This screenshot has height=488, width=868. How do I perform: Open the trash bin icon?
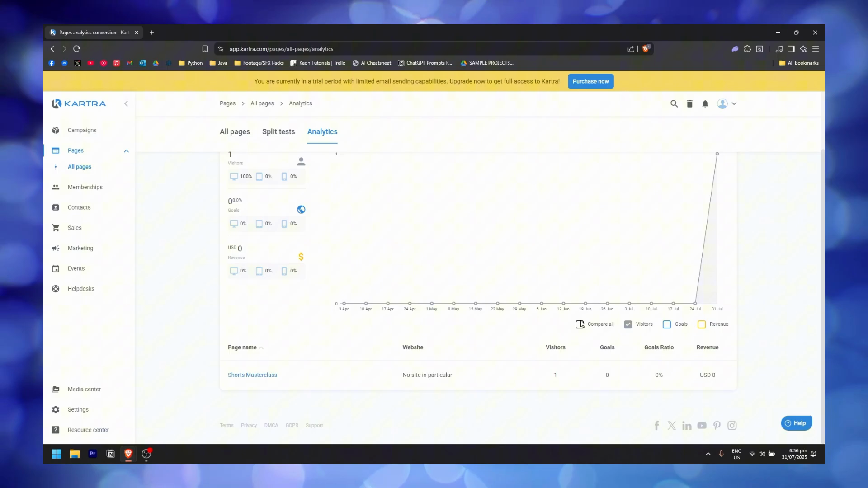[689, 103]
